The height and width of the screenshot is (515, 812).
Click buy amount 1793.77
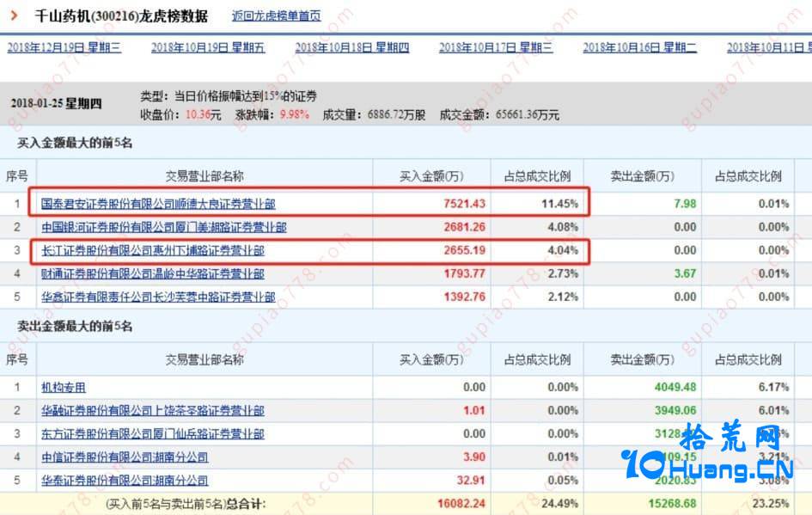464,273
